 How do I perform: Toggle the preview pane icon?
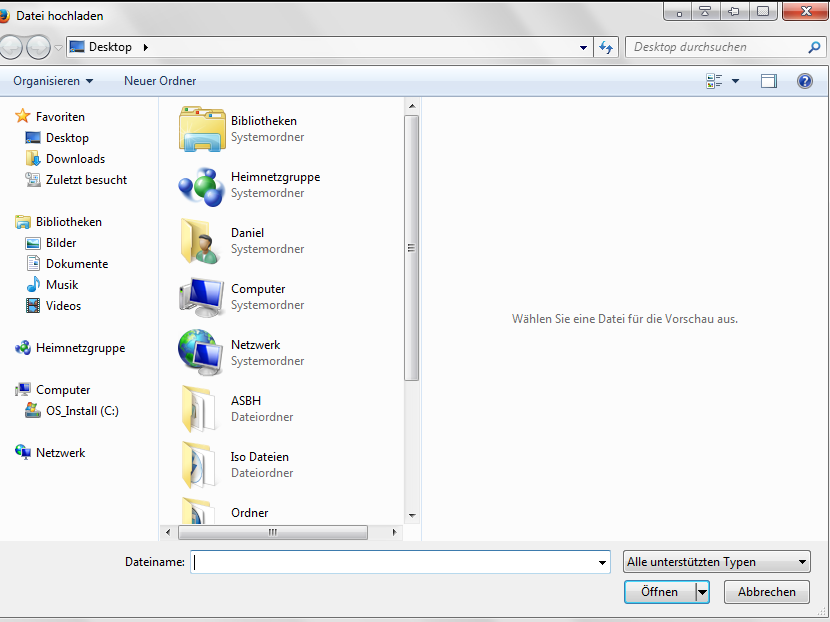coord(768,81)
